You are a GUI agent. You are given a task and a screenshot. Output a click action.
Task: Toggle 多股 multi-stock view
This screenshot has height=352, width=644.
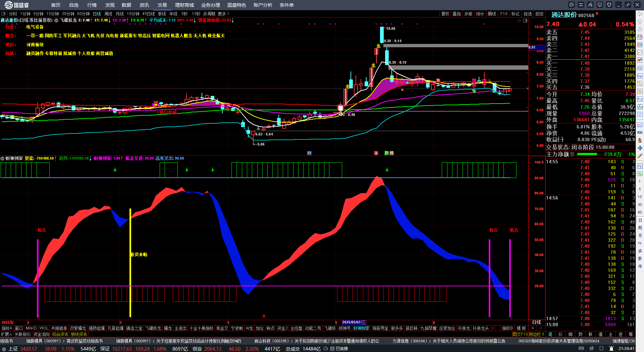point(468,14)
